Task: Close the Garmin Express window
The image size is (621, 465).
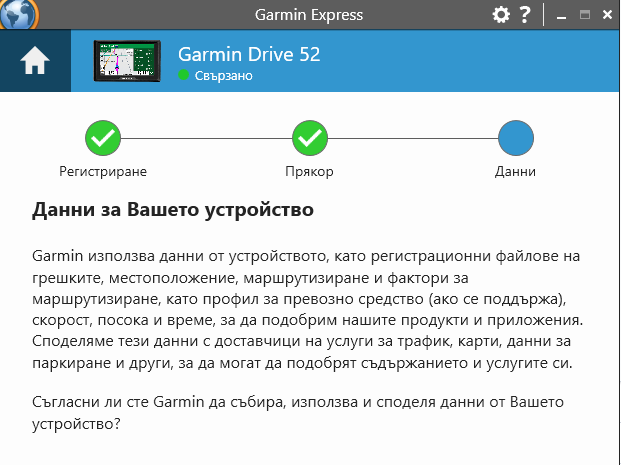Action: point(607,15)
